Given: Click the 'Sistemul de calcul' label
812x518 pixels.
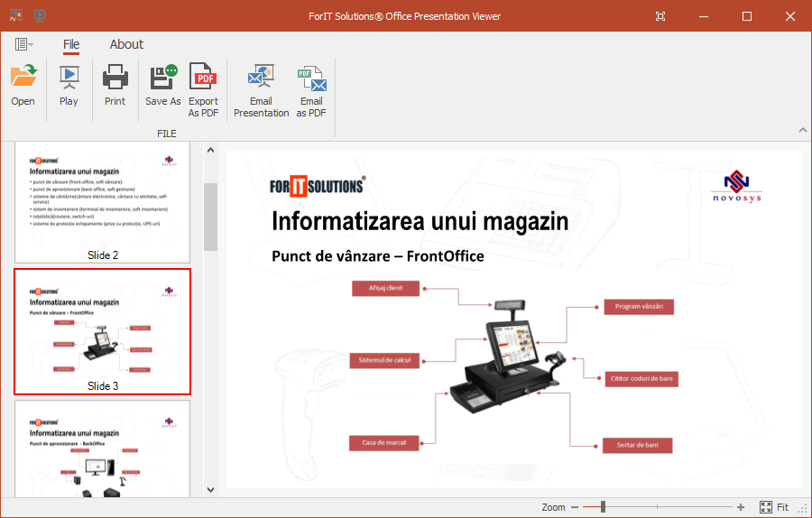Looking at the screenshot, I should click(384, 360).
